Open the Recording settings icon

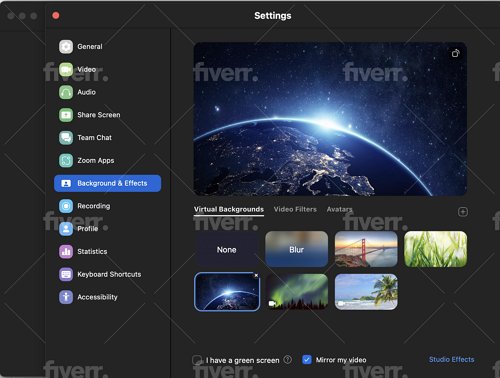click(66, 206)
